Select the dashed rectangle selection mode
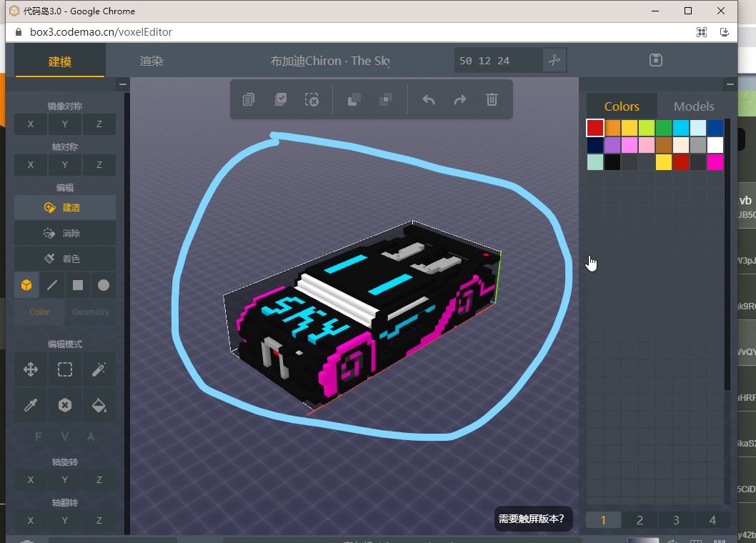Viewport: 756px width, 543px height. pyautogui.click(x=65, y=370)
